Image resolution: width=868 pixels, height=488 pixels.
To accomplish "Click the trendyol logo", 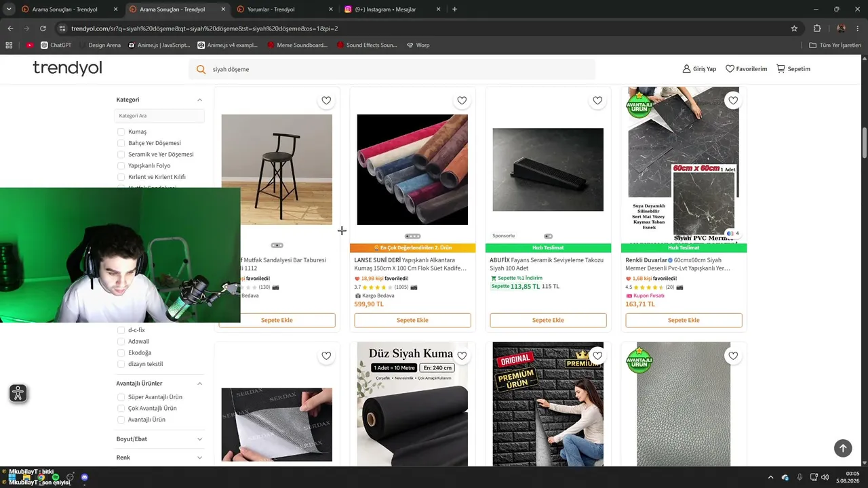I will (x=67, y=68).
